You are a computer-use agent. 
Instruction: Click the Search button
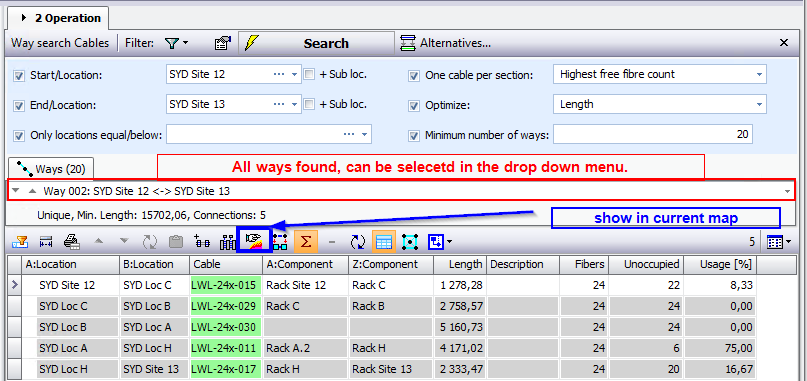click(316, 43)
